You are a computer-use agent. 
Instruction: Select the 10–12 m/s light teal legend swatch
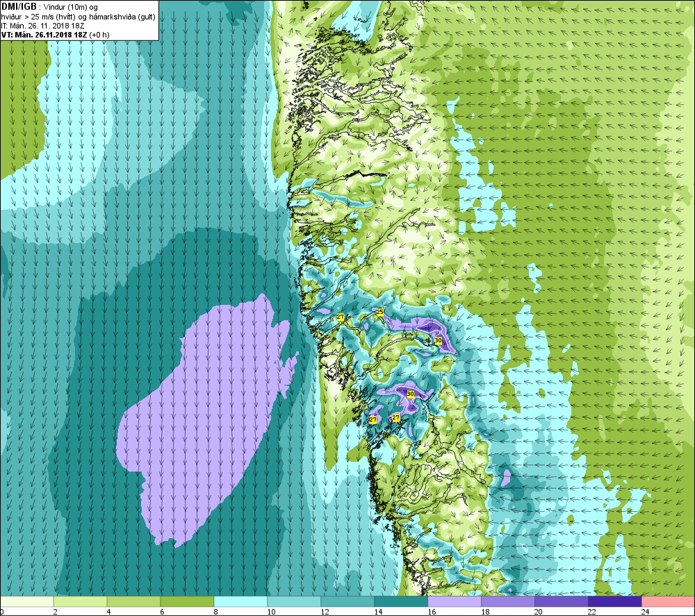(x=294, y=601)
